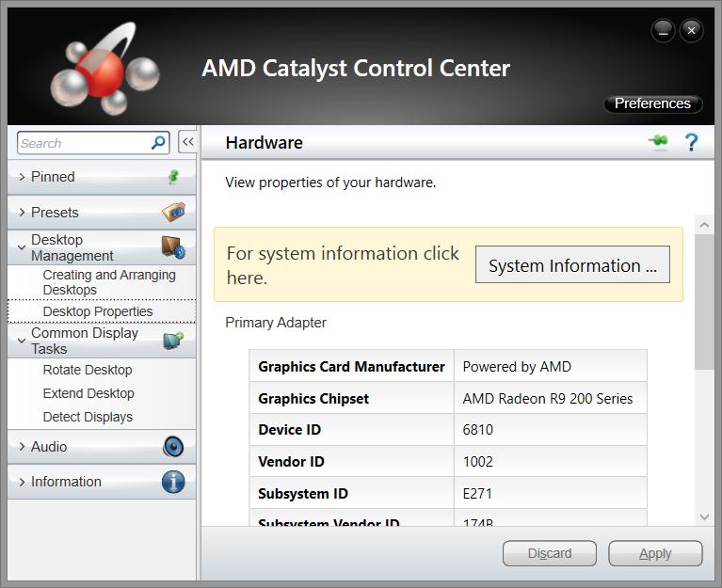The image size is (722, 588).
Task: Expand the Information section
Action: click(x=22, y=482)
